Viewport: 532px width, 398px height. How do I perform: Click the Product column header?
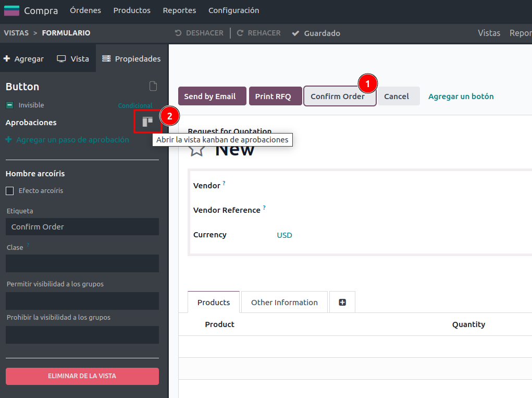(x=219, y=324)
